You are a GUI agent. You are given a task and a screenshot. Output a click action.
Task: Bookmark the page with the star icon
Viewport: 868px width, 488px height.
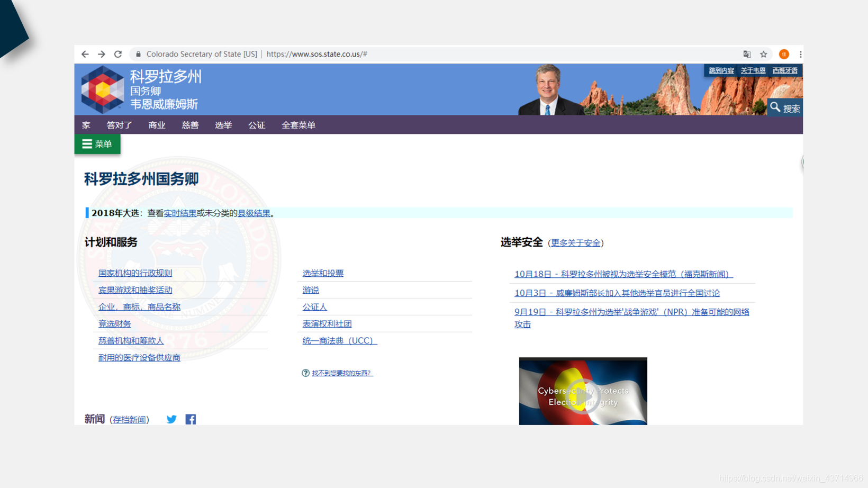coord(764,54)
